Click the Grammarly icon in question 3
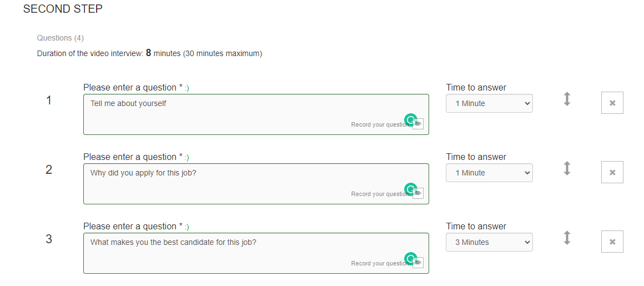 (410, 258)
